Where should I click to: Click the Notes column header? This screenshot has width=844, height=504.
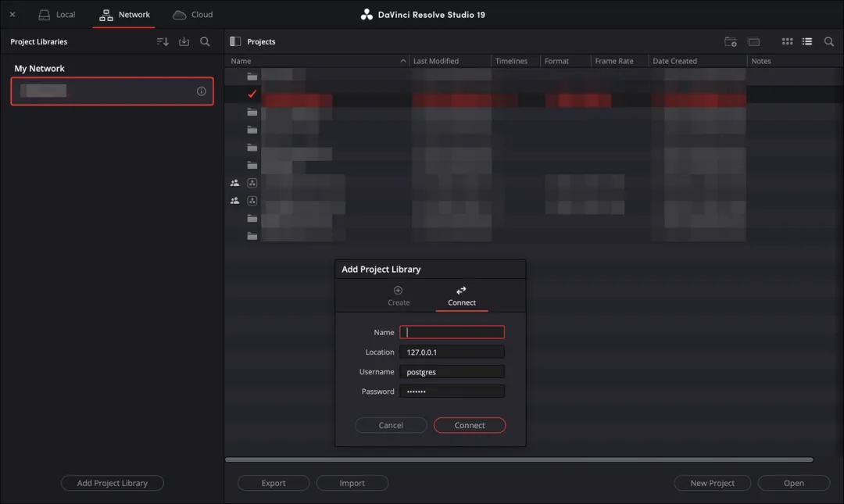click(x=795, y=61)
